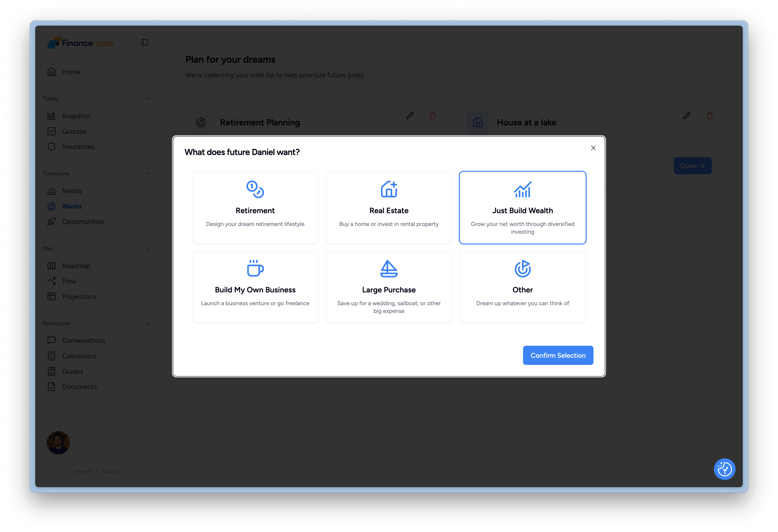
Task: Choose the Large Purchase card
Action: pos(389,287)
